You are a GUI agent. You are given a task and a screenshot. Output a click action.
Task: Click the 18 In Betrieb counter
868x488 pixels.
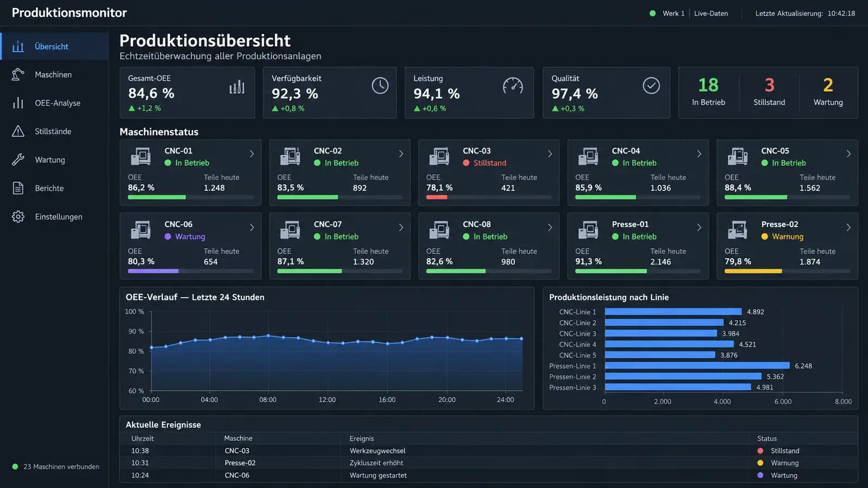(709, 92)
